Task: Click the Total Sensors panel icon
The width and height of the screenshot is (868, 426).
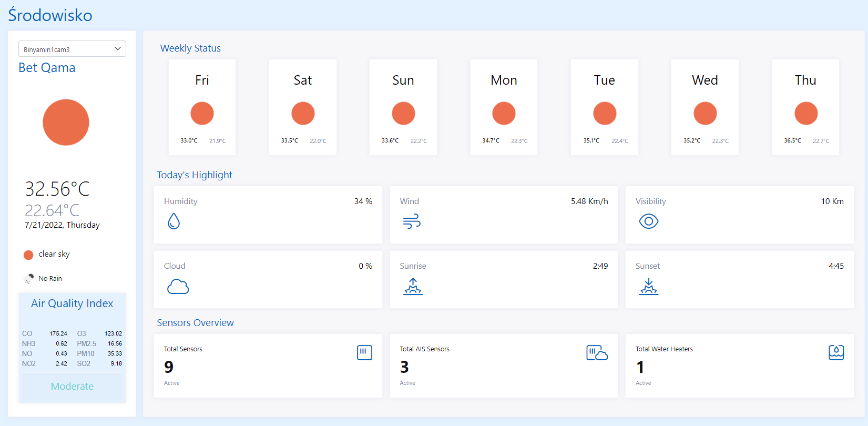Action: [x=364, y=352]
